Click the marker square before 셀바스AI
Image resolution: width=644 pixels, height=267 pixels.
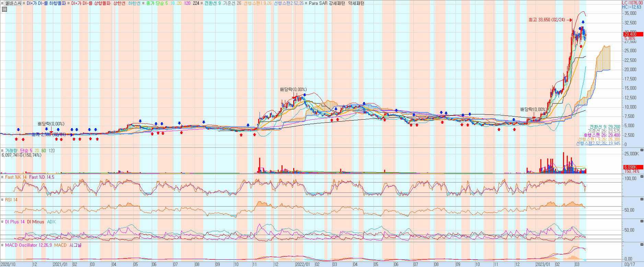click(2, 3)
